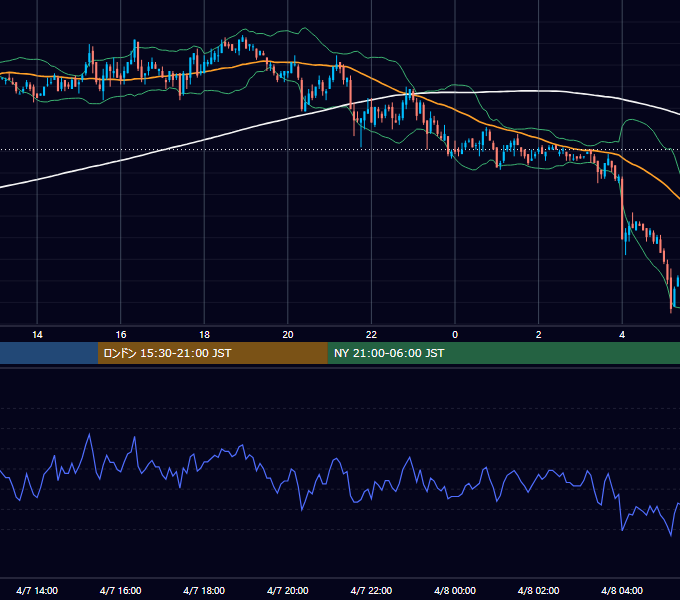Click the 22 hour label on price chart axis
The image size is (680, 600).
[x=371, y=335]
